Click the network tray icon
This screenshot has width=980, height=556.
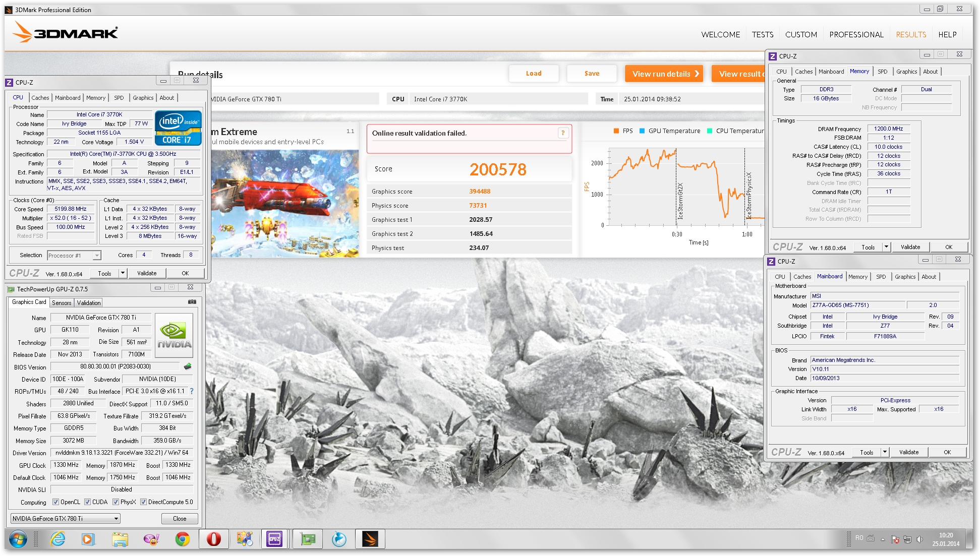tap(907, 539)
